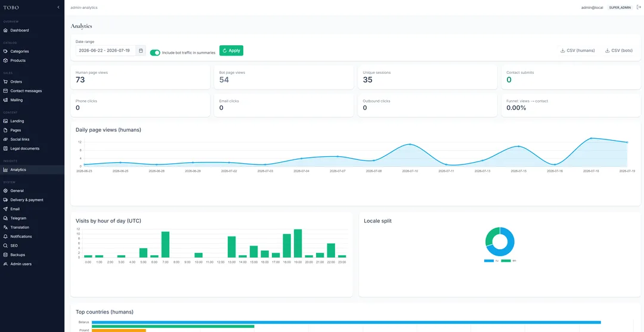The height and width of the screenshot is (332, 644).
Task: Click the Outbound clicks card
Action: [x=427, y=105]
